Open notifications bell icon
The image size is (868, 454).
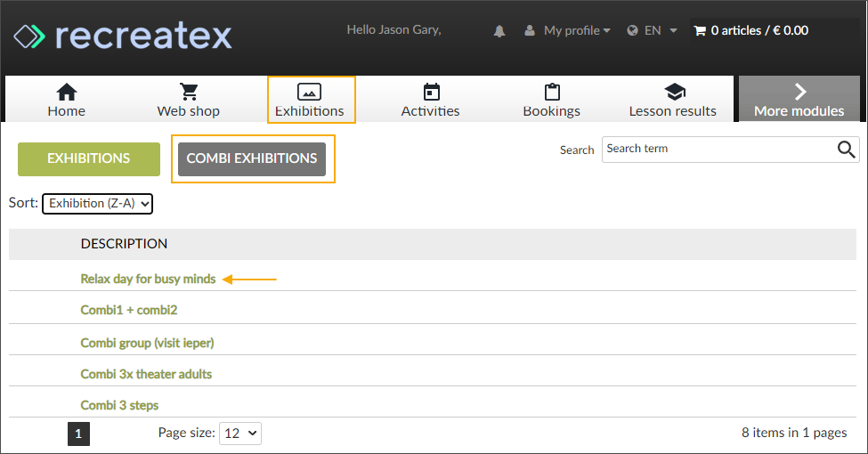pyautogui.click(x=499, y=31)
